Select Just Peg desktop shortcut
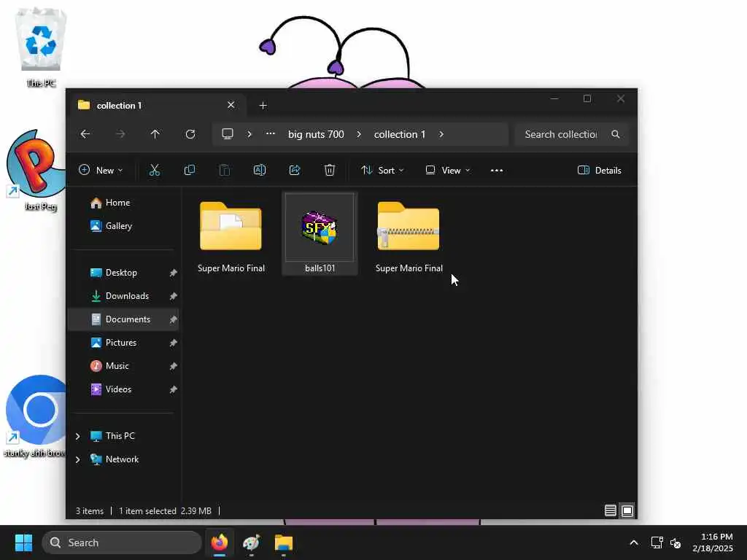747x560 pixels. click(x=36, y=171)
